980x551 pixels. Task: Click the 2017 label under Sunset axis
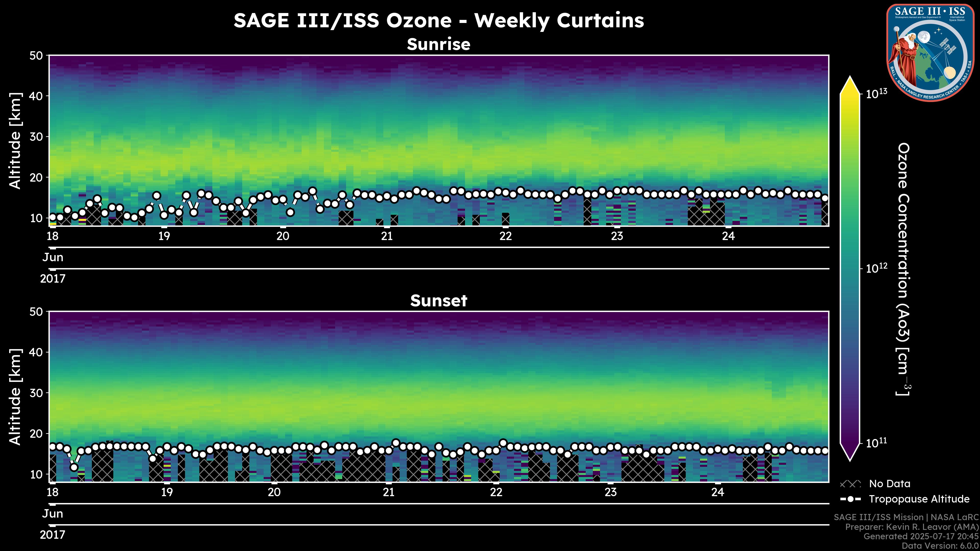[x=53, y=535]
